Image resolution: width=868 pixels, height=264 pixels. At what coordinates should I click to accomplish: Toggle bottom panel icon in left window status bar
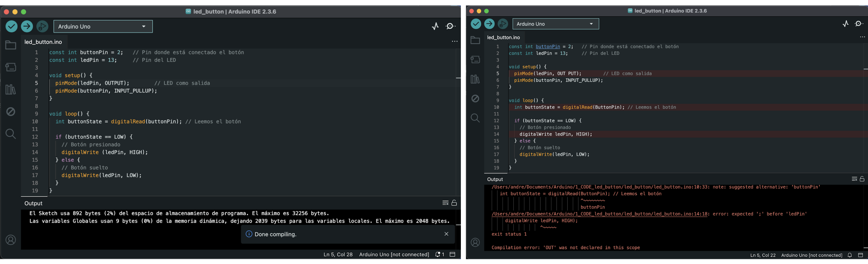pos(453,255)
